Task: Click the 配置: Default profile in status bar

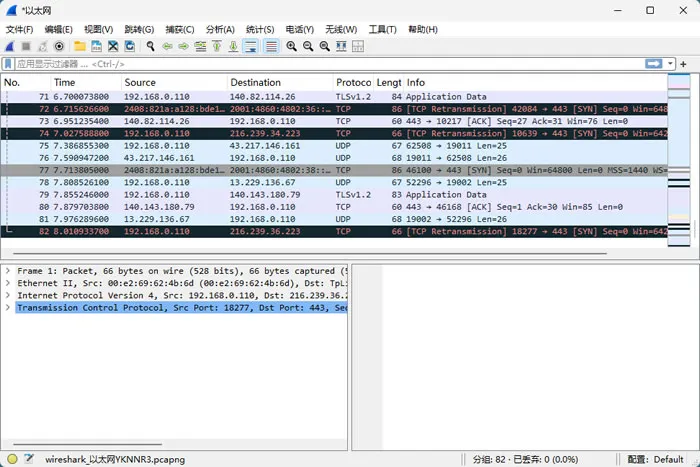Action: (655, 459)
